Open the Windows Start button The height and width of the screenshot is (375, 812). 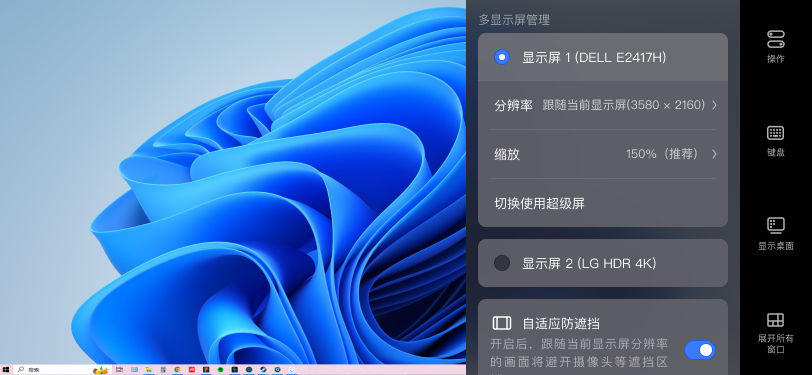point(6,370)
